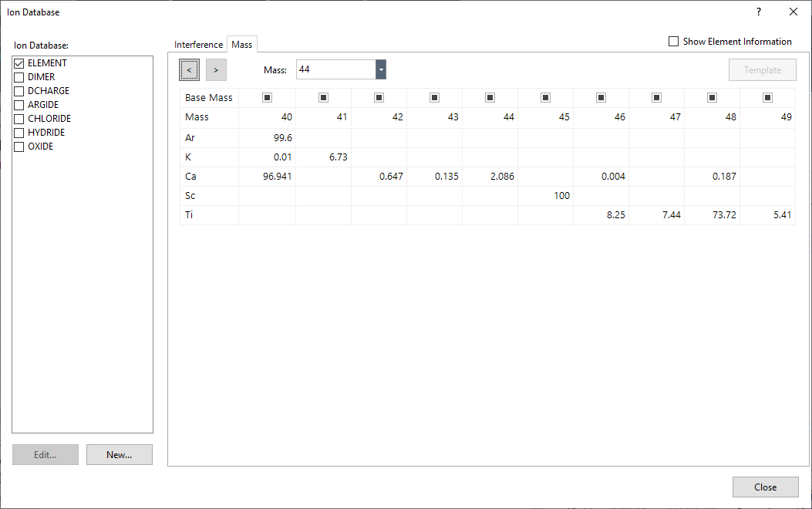Check Show Element Information

(x=674, y=42)
